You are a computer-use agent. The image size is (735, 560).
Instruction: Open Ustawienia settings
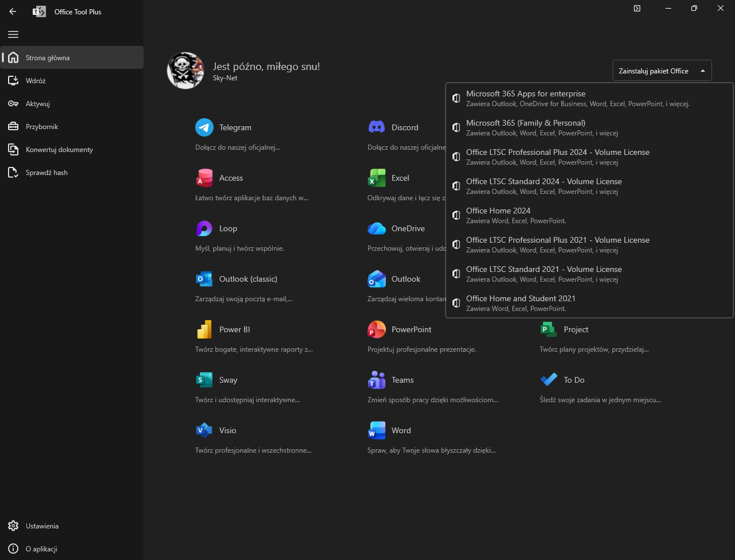pos(72,526)
